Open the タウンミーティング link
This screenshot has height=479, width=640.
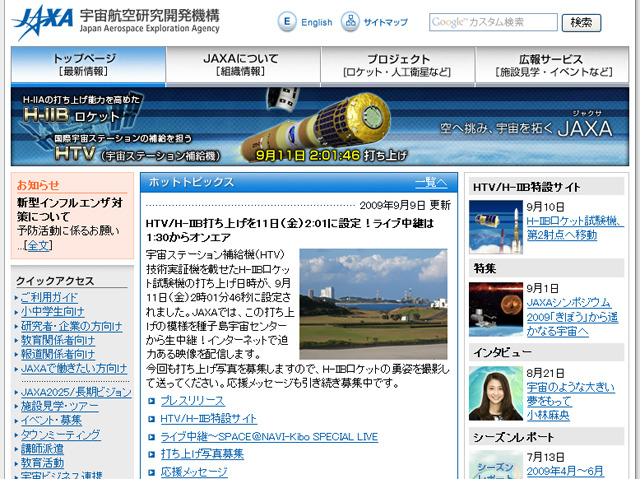60,435
